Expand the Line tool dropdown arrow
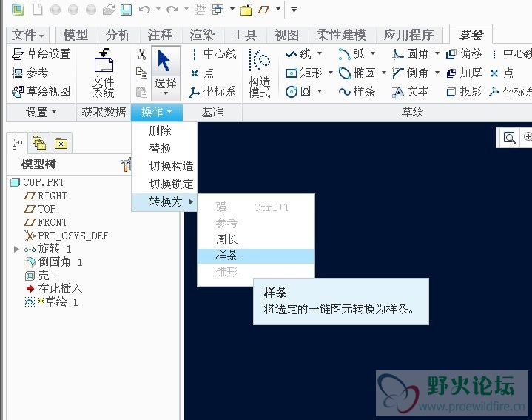The width and height of the screenshot is (532, 420). pos(319,53)
